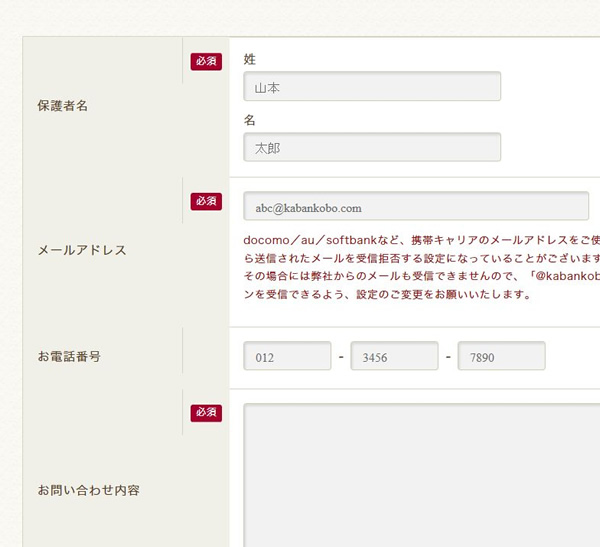Select the middle phone field showing 3456

[394, 357]
